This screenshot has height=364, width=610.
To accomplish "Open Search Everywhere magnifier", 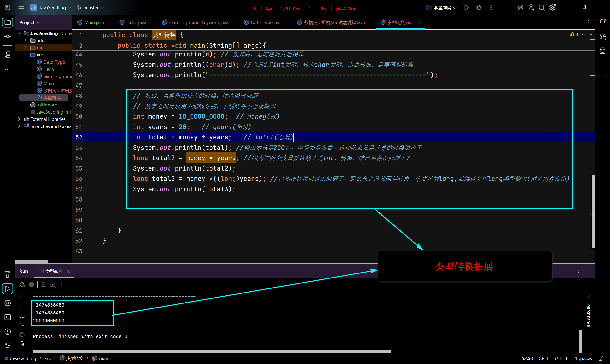I will (x=542, y=8).
